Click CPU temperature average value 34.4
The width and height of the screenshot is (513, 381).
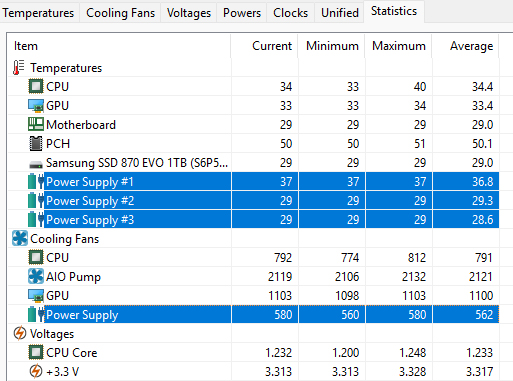[x=482, y=87]
